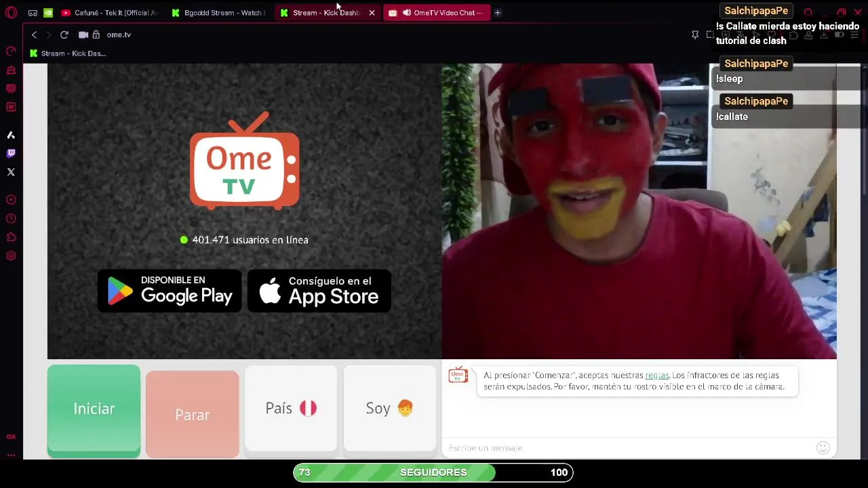Open the Google Play download badge
This screenshot has width=868, height=488.
coord(170,291)
